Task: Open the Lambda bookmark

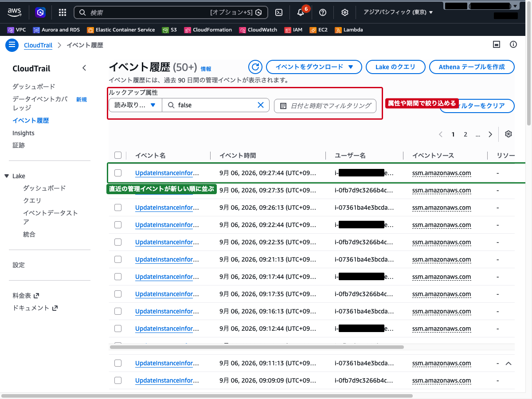Action: (x=349, y=30)
